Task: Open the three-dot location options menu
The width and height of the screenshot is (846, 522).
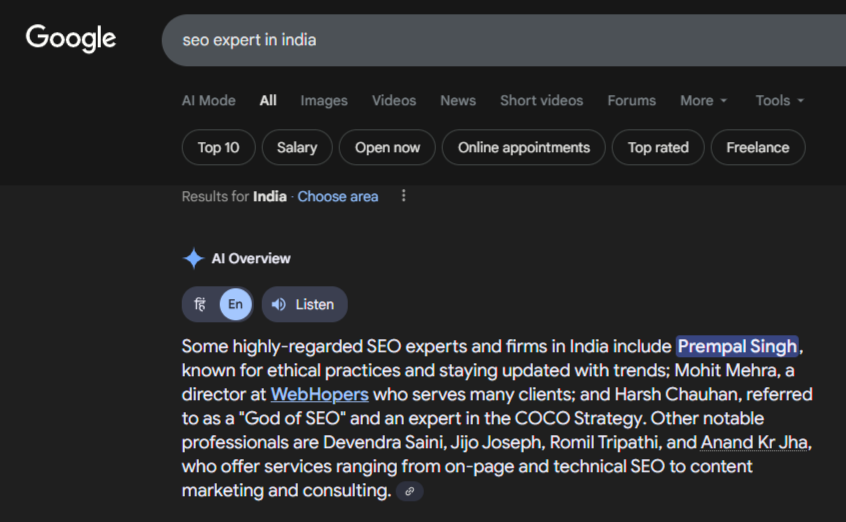Action: point(404,195)
